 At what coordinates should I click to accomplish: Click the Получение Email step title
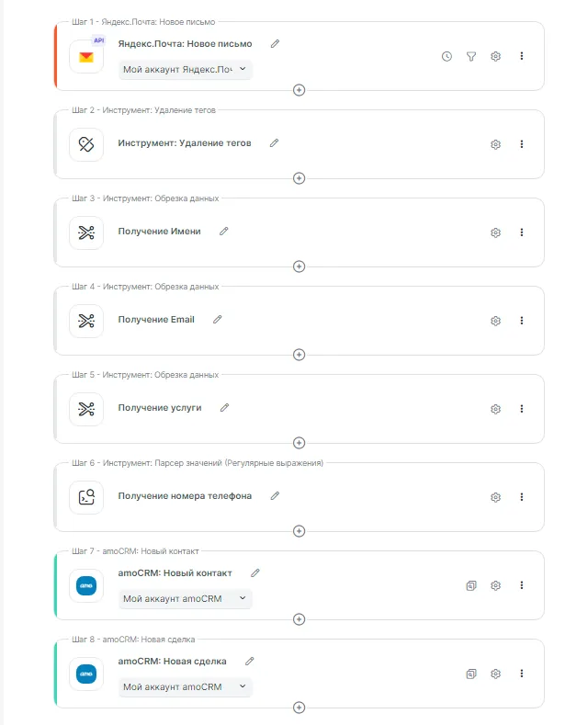(156, 320)
